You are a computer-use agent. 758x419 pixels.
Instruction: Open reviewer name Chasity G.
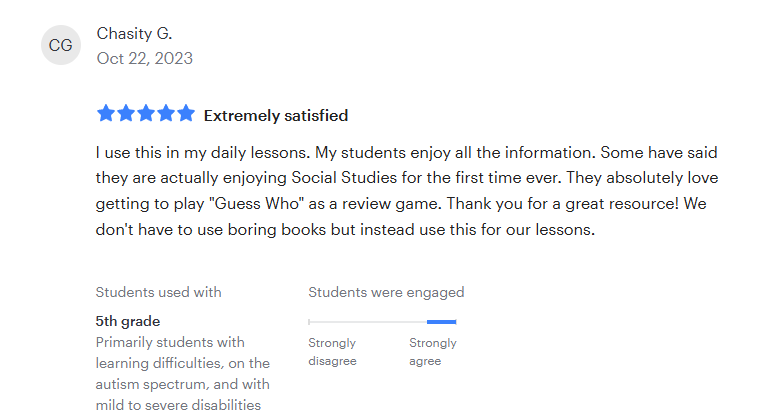[x=134, y=33]
